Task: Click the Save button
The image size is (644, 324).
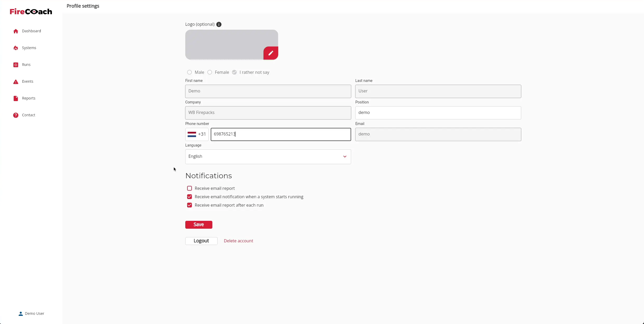Action: [x=199, y=225]
